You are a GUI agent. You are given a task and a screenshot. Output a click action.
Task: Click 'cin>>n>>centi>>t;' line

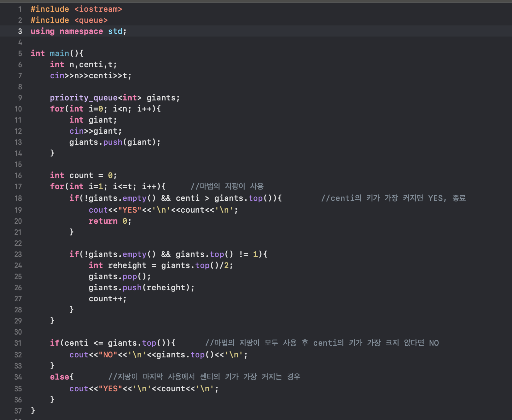point(91,76)
